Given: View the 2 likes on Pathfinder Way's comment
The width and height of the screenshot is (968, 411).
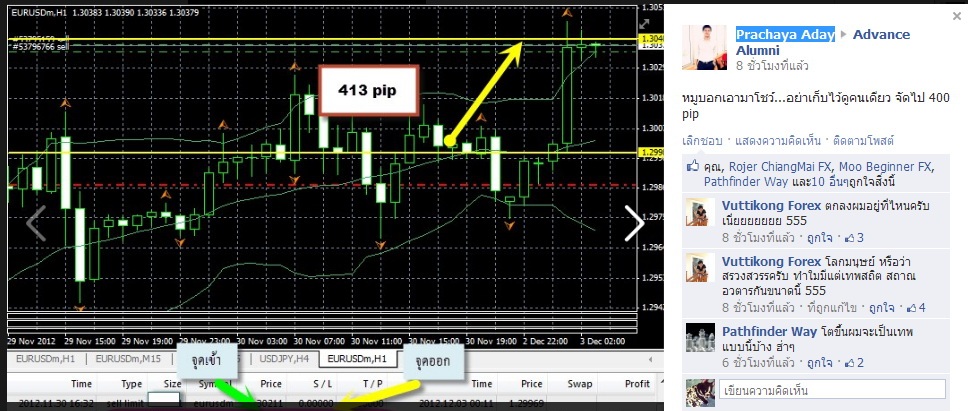Looking at the screenshot, I should [854, 363].
